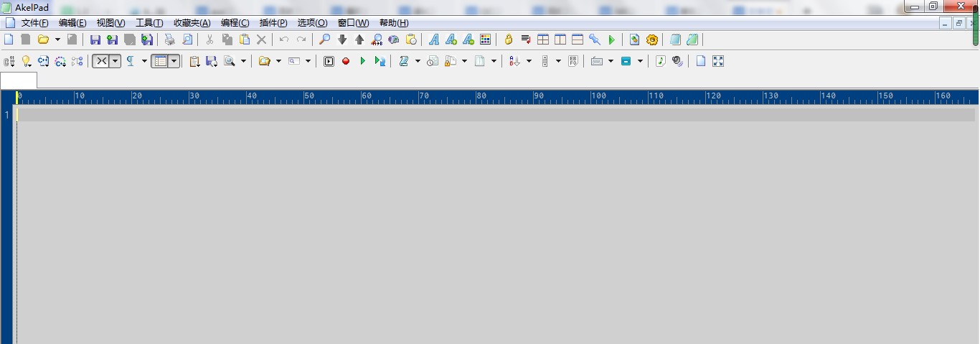Image resolution: width=980 pixels, height=344 pixels.
Task: Expand the folding X button dropdown arrow
Action: tap(115, 61)
